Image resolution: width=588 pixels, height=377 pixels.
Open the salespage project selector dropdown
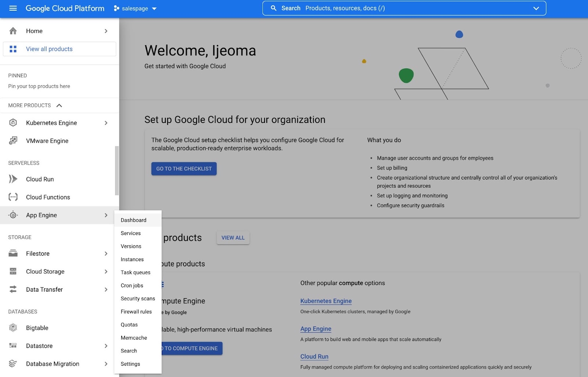(135, 8)
